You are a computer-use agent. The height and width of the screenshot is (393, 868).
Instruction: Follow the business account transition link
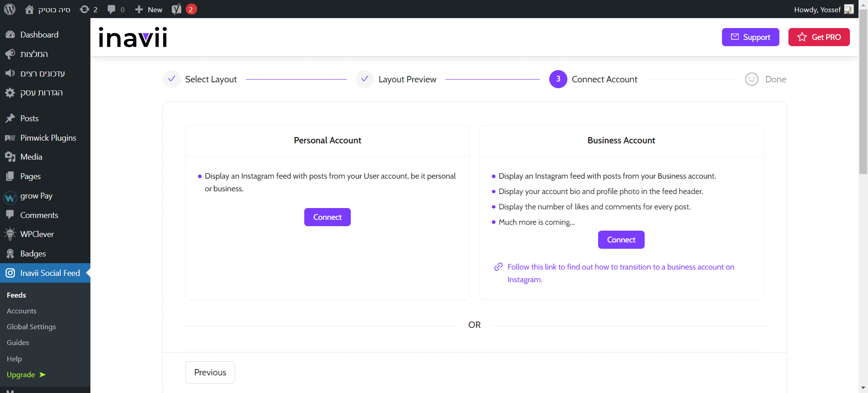(621, 273)
